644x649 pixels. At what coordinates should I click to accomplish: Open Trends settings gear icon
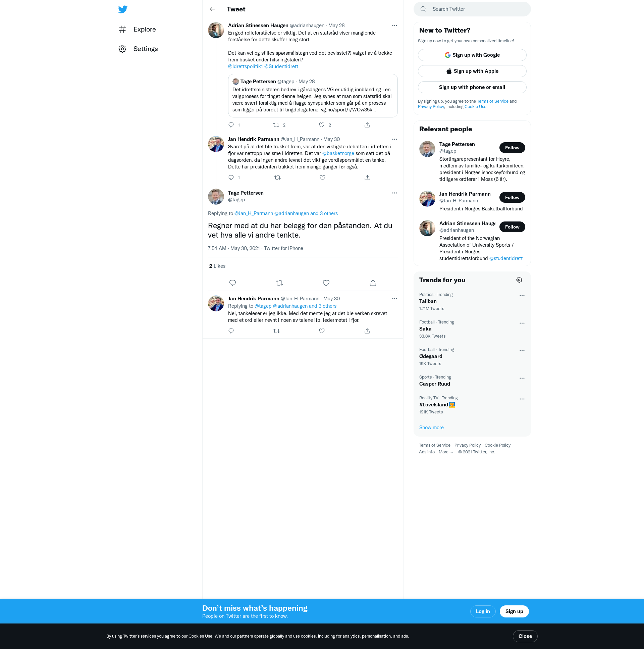(519, 280)
